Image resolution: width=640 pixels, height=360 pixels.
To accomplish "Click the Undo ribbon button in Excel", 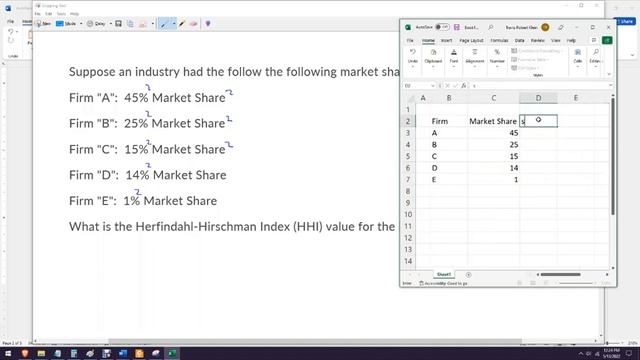I will click(413, 56).
